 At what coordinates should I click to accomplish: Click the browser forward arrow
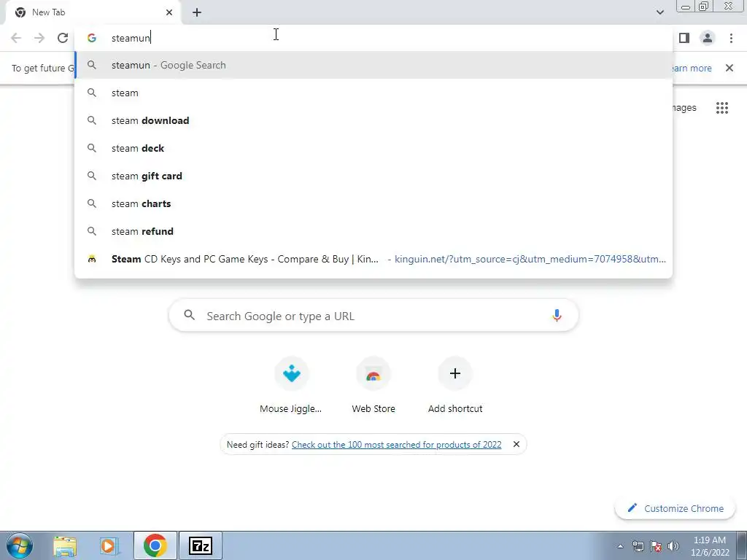[39, 38]
